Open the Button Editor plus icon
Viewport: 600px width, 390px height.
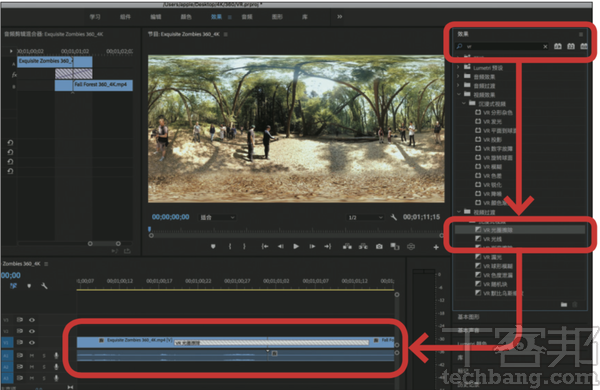pos(436,247)
